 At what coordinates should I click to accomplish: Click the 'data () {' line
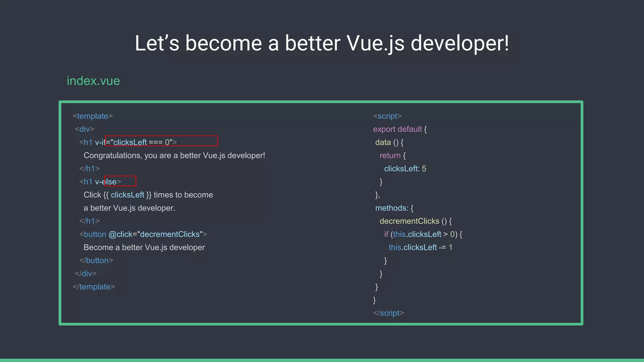click(x=389, y=142)
